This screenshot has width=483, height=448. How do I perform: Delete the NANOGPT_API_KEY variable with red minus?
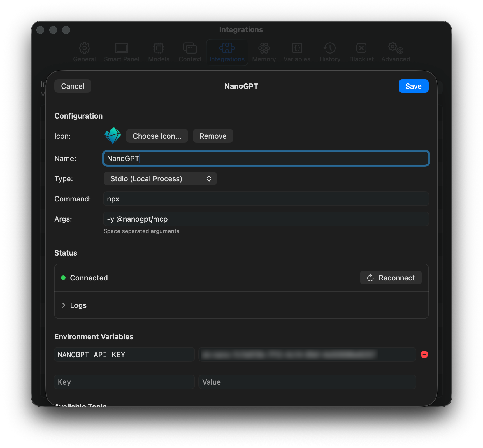(424, 354)
